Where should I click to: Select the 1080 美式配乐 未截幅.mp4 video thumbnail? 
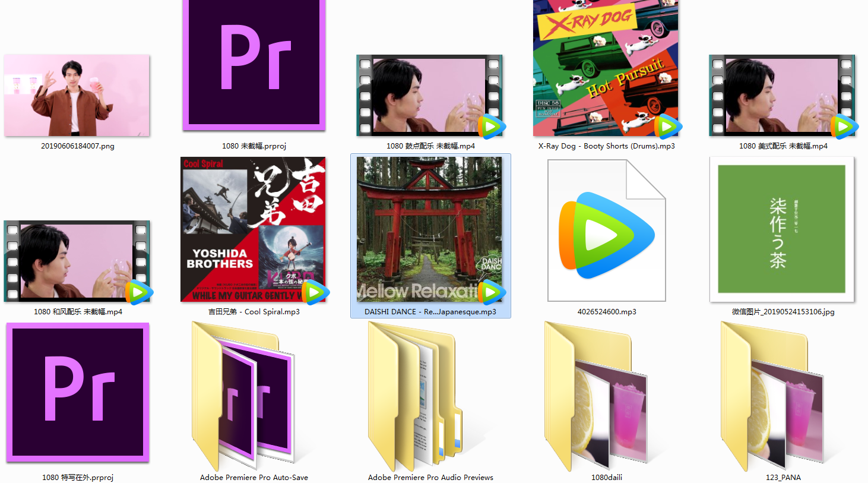(783, 95)
